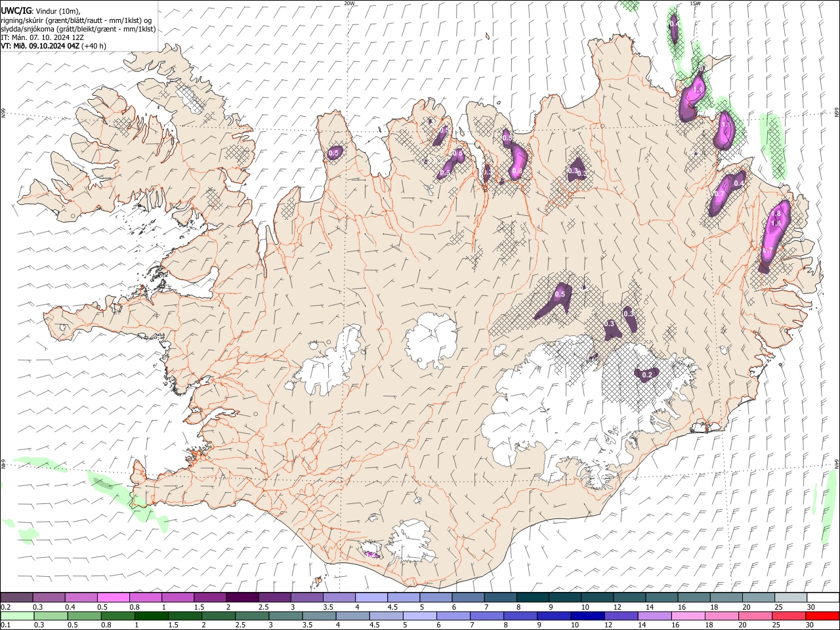Select lower legend swatch labeled 3.5

pyautogui.click(x=319, y=616)
